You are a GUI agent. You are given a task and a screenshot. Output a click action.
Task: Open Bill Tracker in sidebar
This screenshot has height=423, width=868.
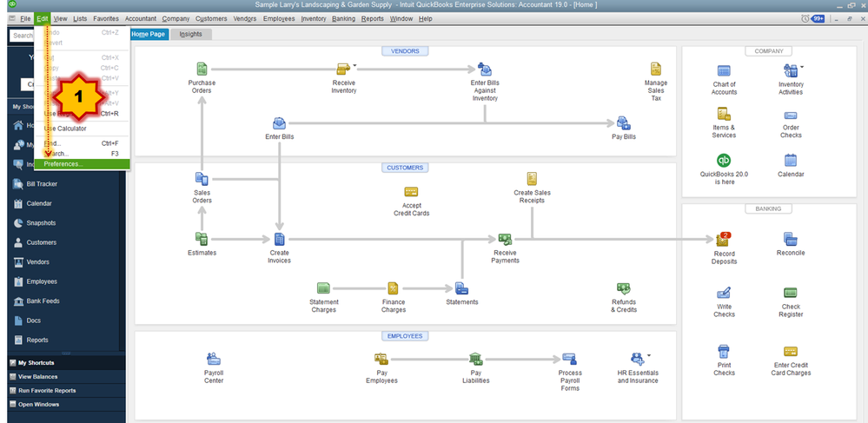[42, 184]
